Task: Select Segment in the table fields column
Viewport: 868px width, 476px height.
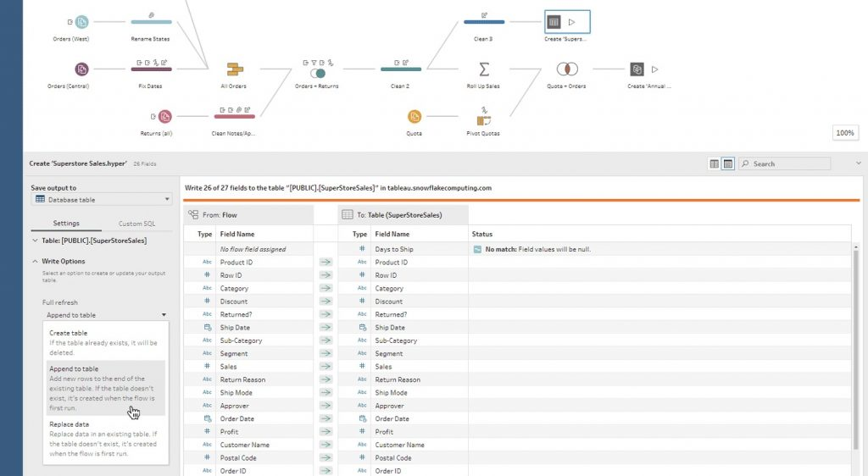Action: coord(389,353)
